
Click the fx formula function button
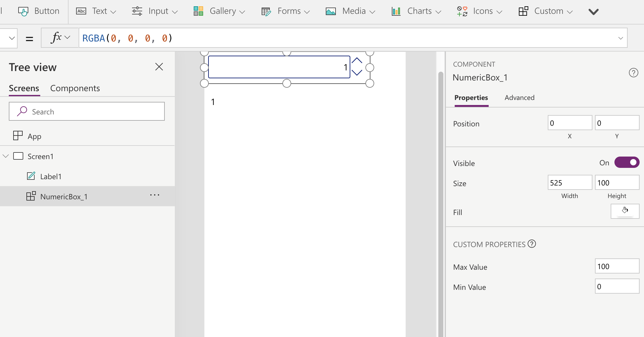pos(60,38)
